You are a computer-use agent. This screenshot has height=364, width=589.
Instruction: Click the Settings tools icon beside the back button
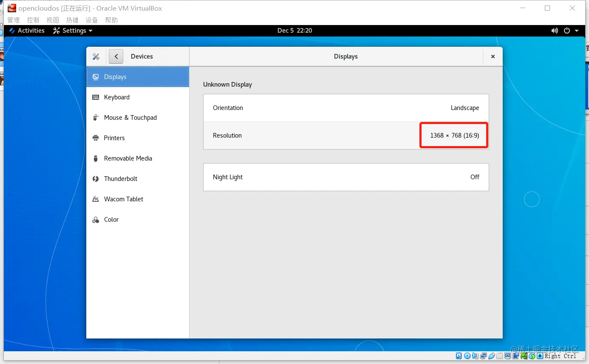pyautogui.click(x=96, y=56)
